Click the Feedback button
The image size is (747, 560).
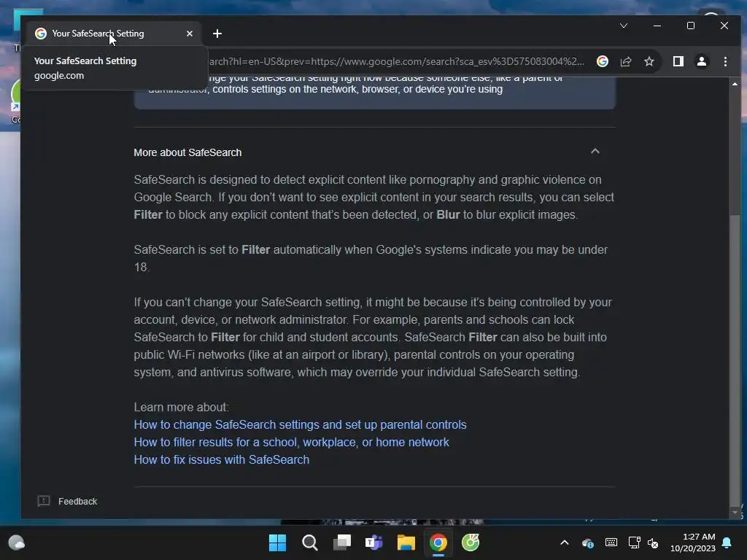pos(67,502)
